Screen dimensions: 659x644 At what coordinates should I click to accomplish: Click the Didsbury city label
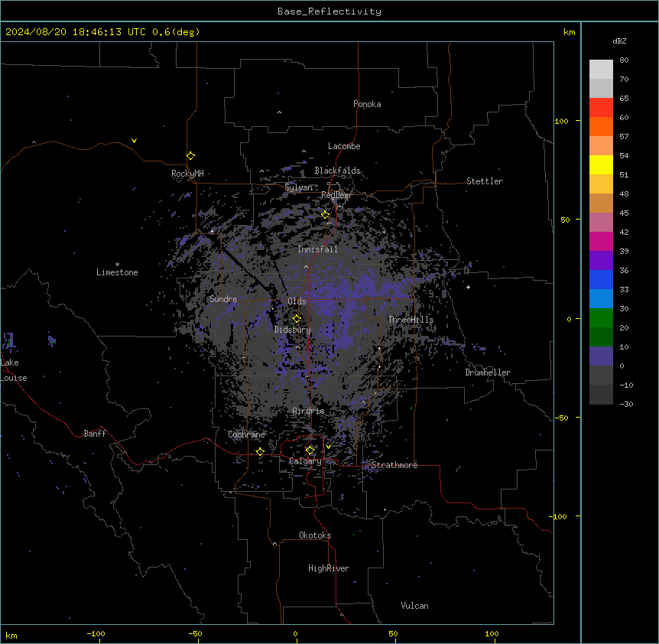coord(293,330)
